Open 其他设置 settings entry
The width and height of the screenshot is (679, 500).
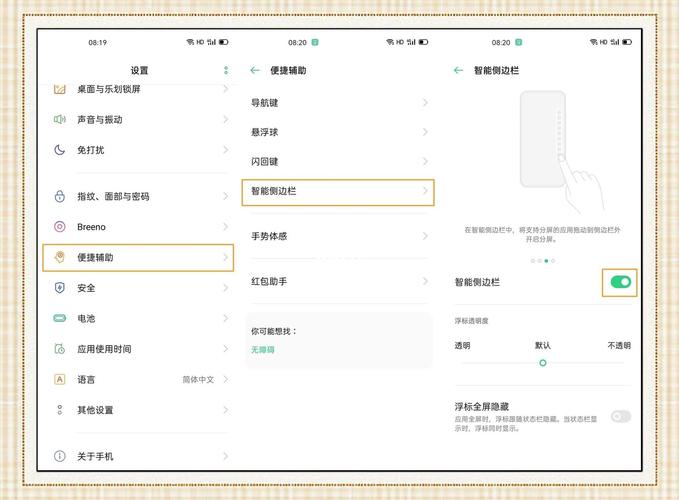138,410
